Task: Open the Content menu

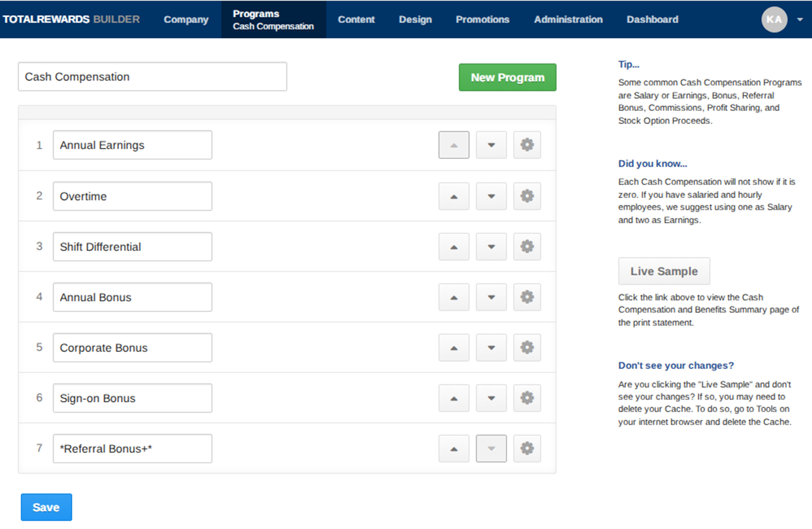Action: point(356,19)
